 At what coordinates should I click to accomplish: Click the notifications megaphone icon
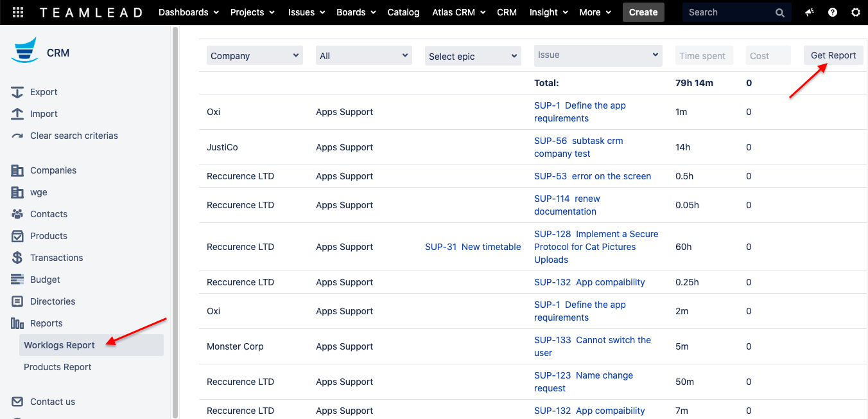[x=810, y=12]
